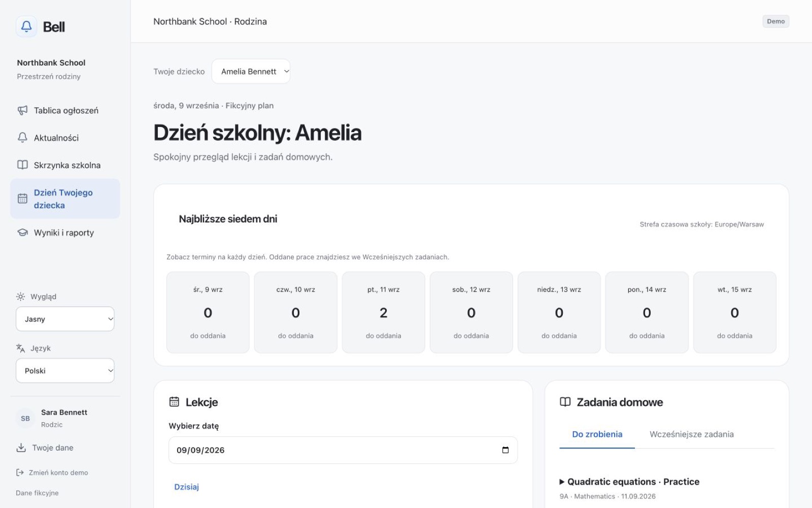The height and width of the screenshot is (508, 812).
Task: Expand the Quadratic equations · Practice task
Action: pyautogui.click(x=629, y=482)
